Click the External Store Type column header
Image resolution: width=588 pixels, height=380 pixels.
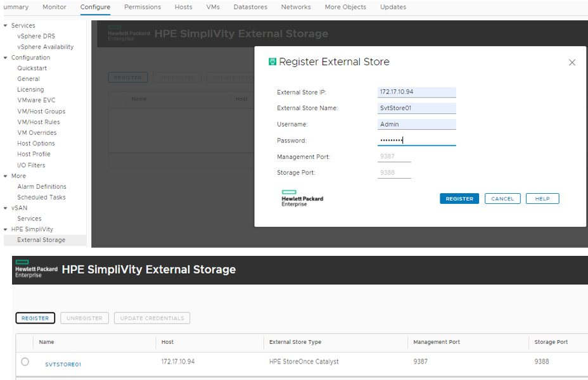(295, 342)
